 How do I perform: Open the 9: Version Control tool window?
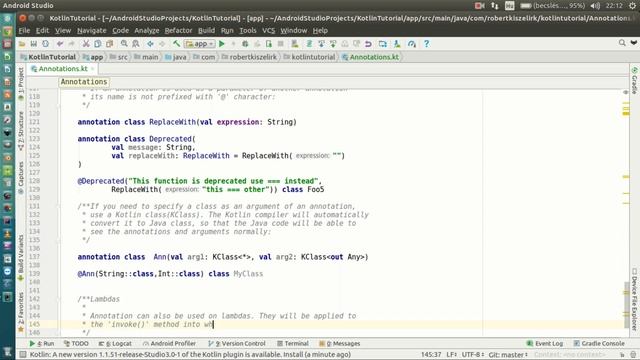(236, 344)
